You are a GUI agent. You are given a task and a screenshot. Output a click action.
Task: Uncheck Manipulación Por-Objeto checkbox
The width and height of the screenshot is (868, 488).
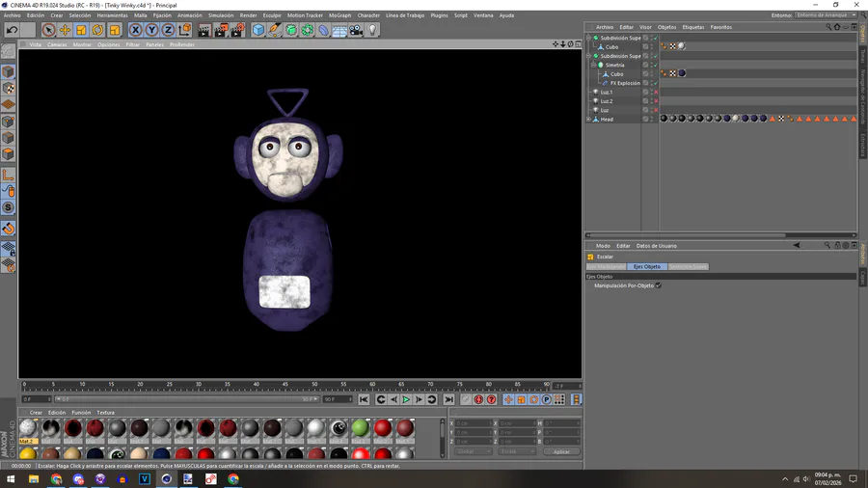pyautogui.click(x=658, y=285)
